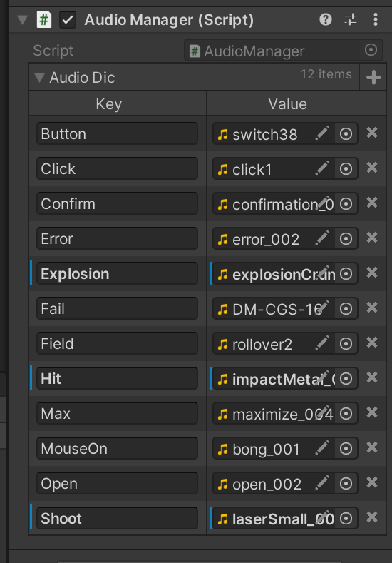Open the object picker for the maximize clip
This screenshot has width=392, height=563.
[346, 414]
